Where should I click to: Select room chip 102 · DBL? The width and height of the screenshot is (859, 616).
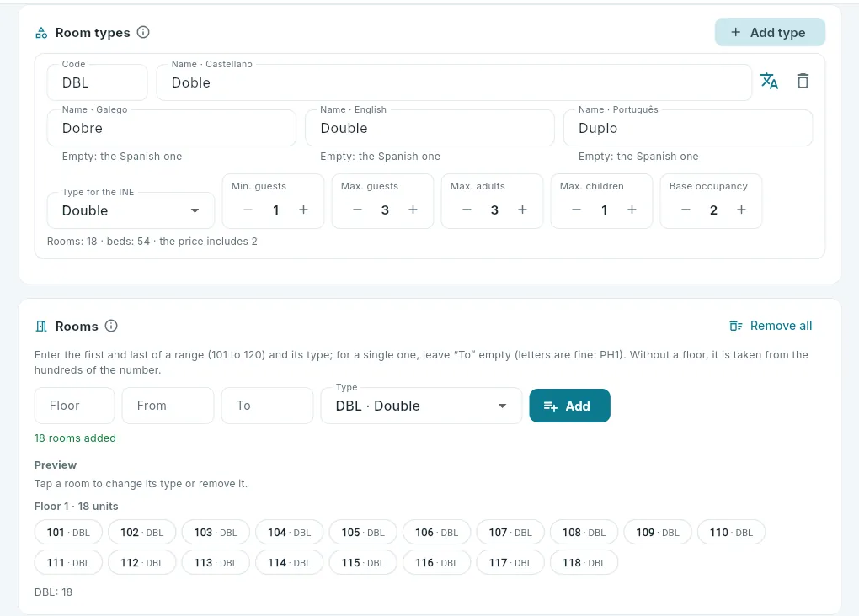tap(141, 532)
